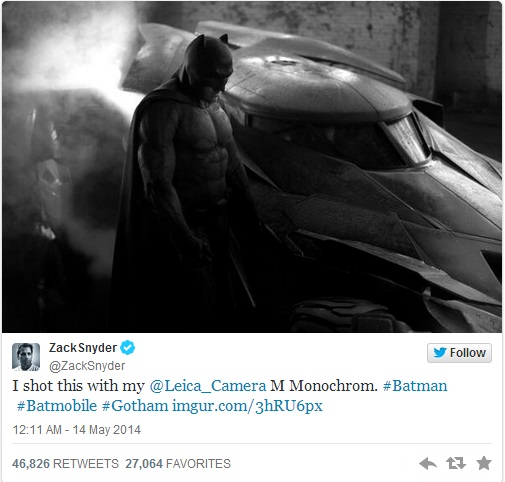
Task: Open the #Batman hashtag
Action: point(415,386)
